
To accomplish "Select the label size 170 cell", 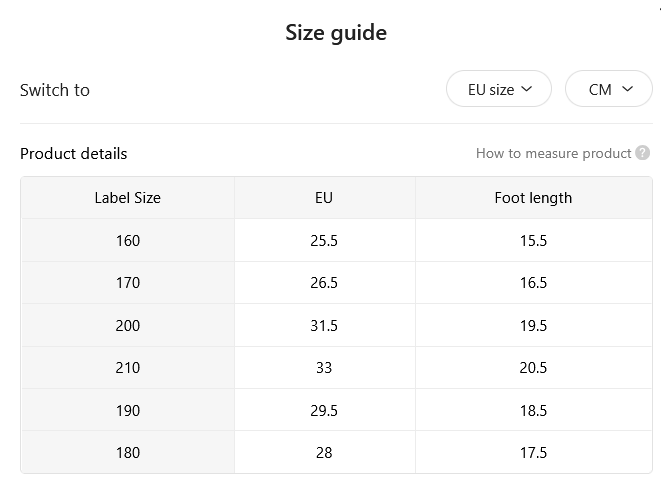I will 128,282.
